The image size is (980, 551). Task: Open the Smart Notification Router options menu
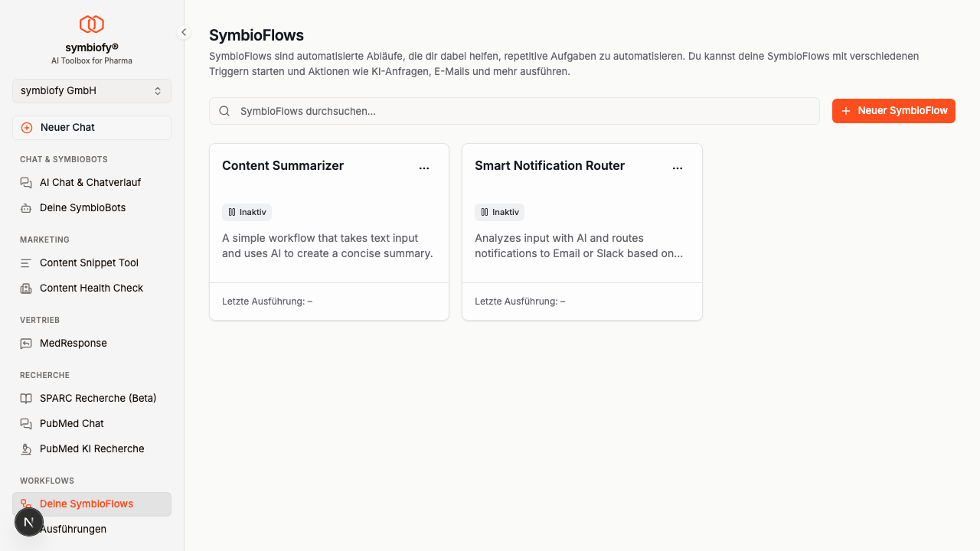[677, 168]
